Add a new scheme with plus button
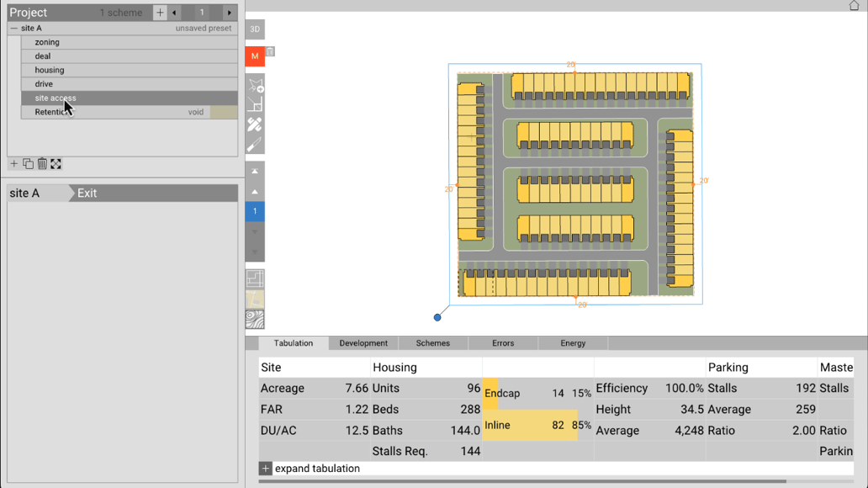The image size is (868, 488). click(160, 12)
